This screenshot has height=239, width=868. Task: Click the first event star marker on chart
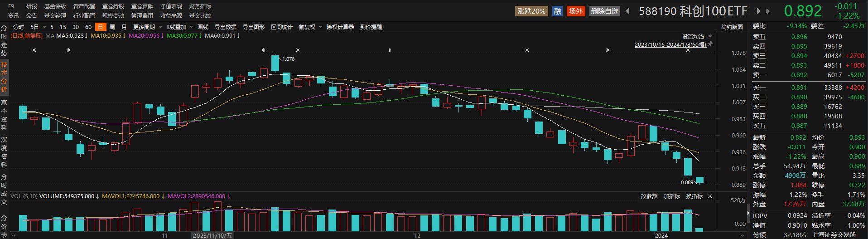34,50
